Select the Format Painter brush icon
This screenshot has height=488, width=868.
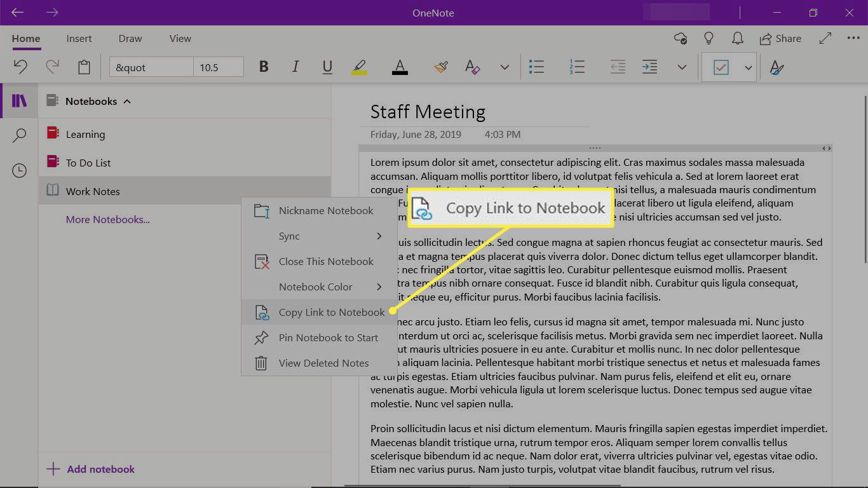click(x=441, y=67)
